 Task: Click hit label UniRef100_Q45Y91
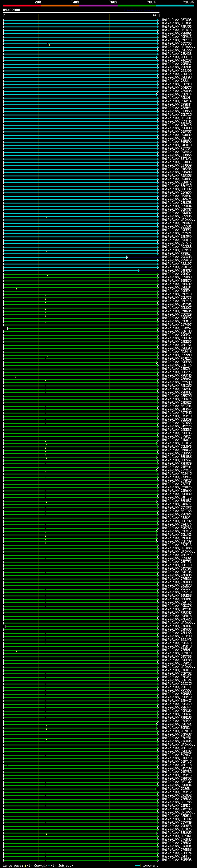(177, 304)
